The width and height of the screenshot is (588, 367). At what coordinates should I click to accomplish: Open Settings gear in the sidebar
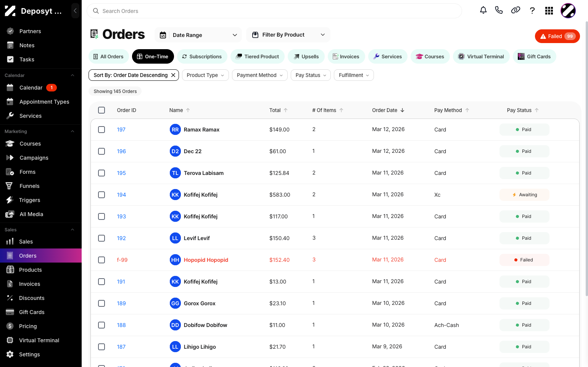click(10, 354)
